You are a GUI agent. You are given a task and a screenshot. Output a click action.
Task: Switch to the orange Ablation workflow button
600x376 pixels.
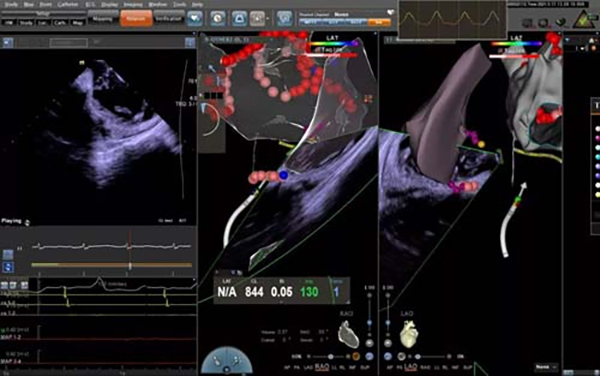136,18
